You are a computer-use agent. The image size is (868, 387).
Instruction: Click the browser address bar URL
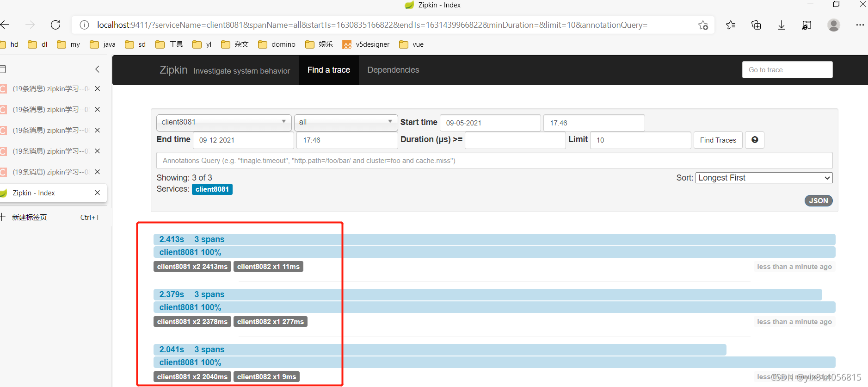(372, 25)
